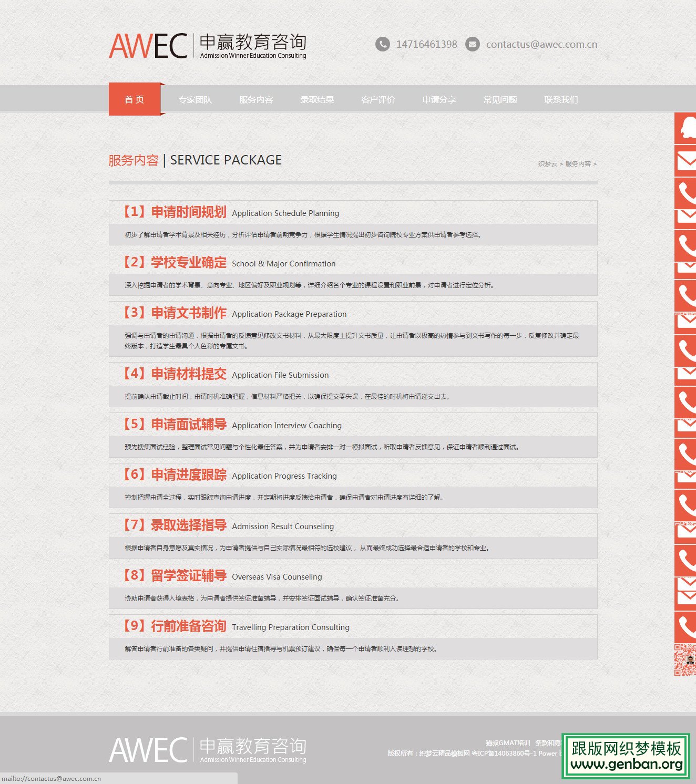Click the contactus@awec.com.cn email link
696x784 pixels.
pos(541,45)
